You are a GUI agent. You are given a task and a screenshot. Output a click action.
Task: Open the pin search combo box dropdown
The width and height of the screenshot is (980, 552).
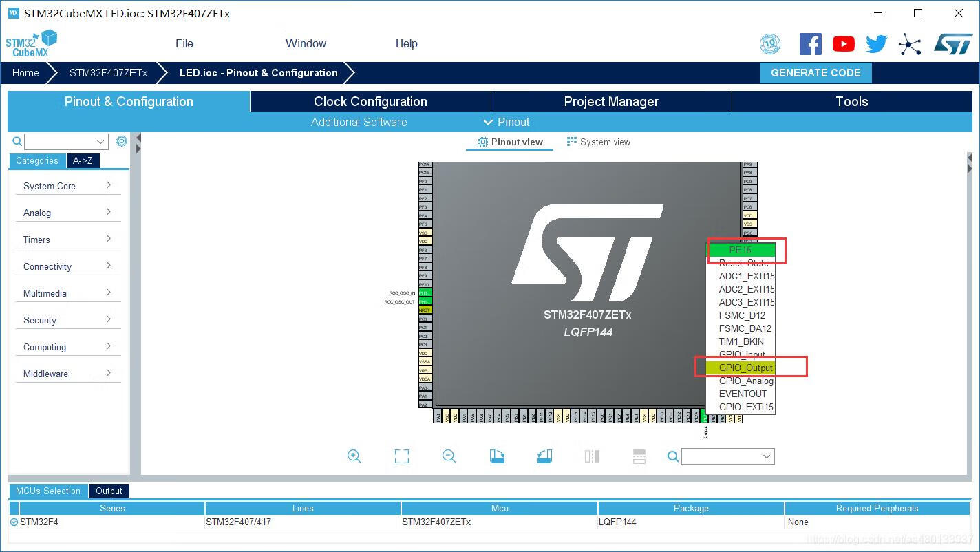coord(767,456)
